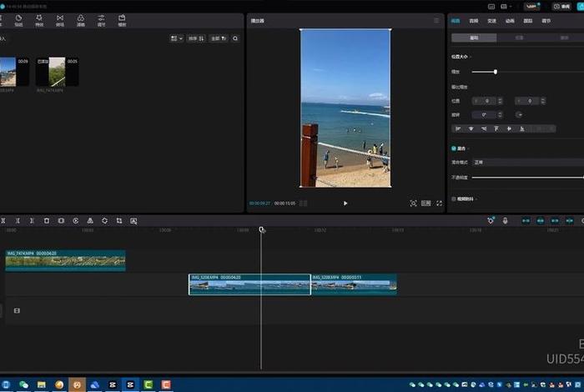
Task: Click the track cover icon at left
Action: 17,310
